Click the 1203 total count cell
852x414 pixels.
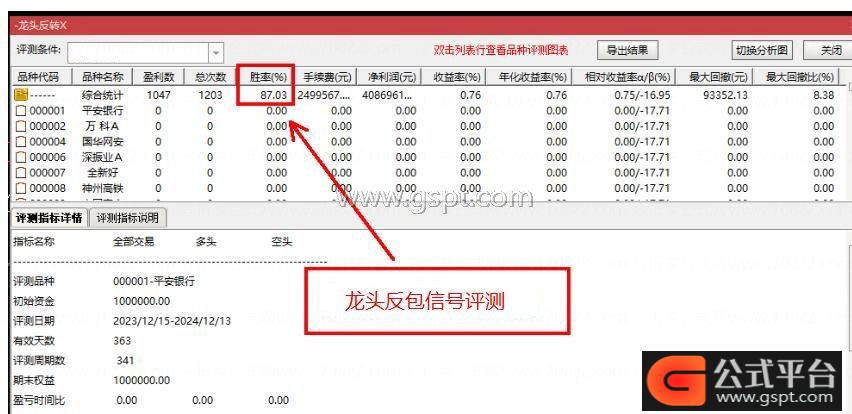[x=210, y=95]
